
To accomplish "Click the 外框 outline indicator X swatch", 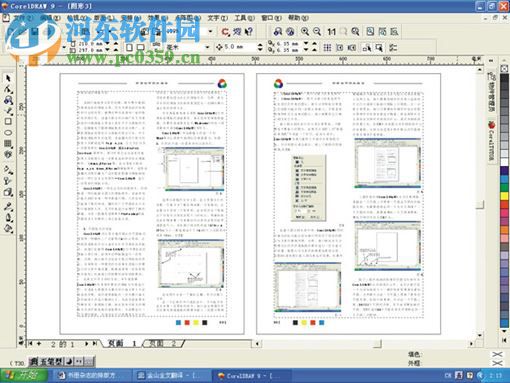I will (497, 363).
